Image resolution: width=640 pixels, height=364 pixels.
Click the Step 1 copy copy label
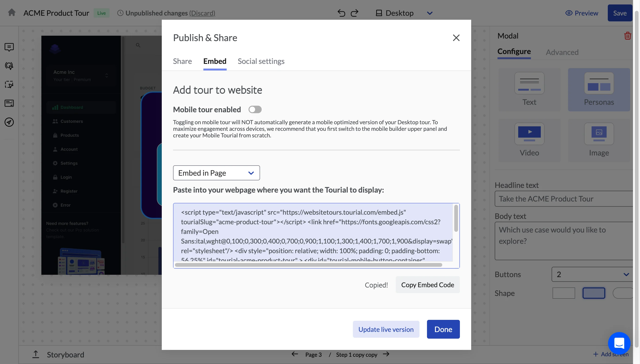[x=356, y=355]
